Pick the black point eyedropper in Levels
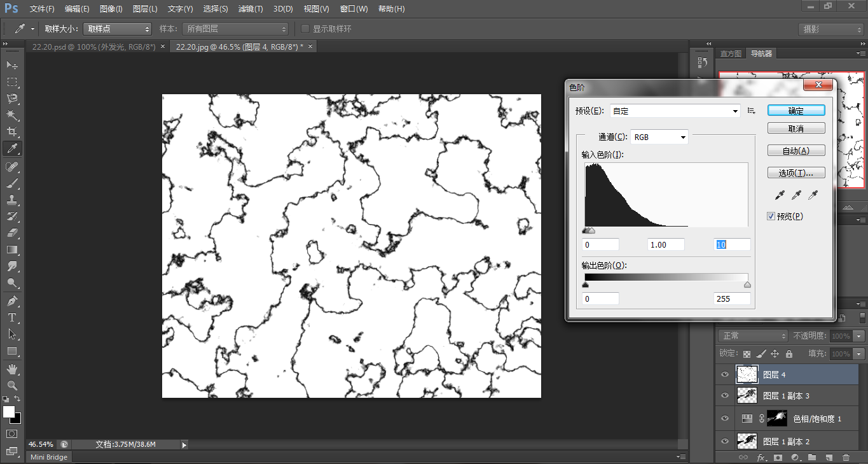Viewport: 868px width, 464px height. coord(780,195)
